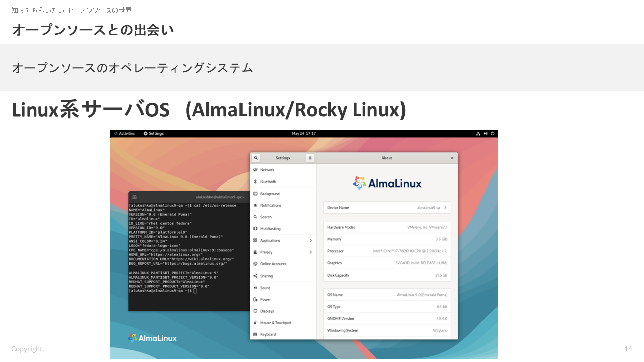Close the Settings About window
The image size is (644, 362).
point(452,158)
